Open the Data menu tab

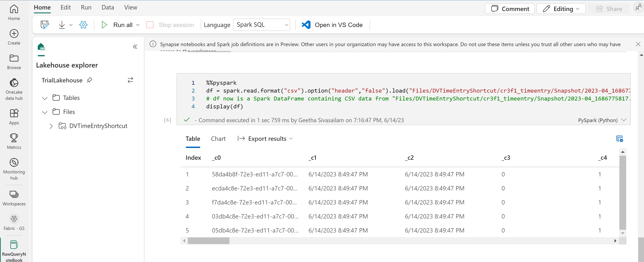click(108, 8)
